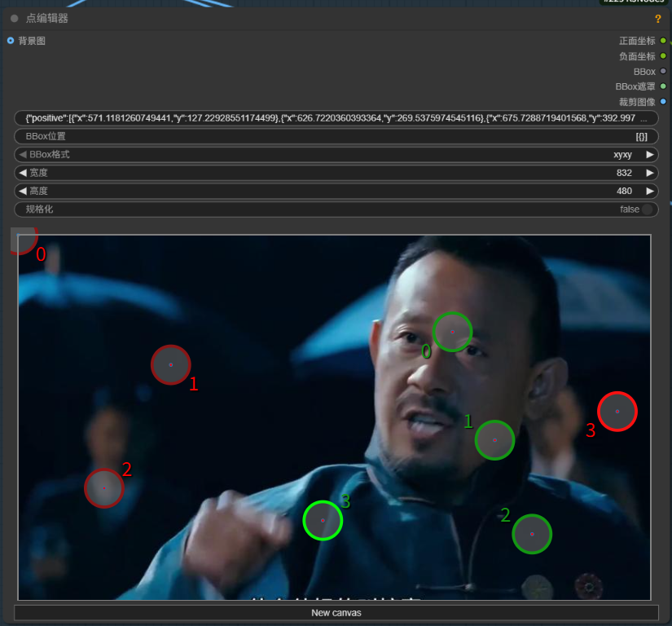Select green positive point 1 on cheek
The height and width of the screenshot is (626, 672).
494,440
